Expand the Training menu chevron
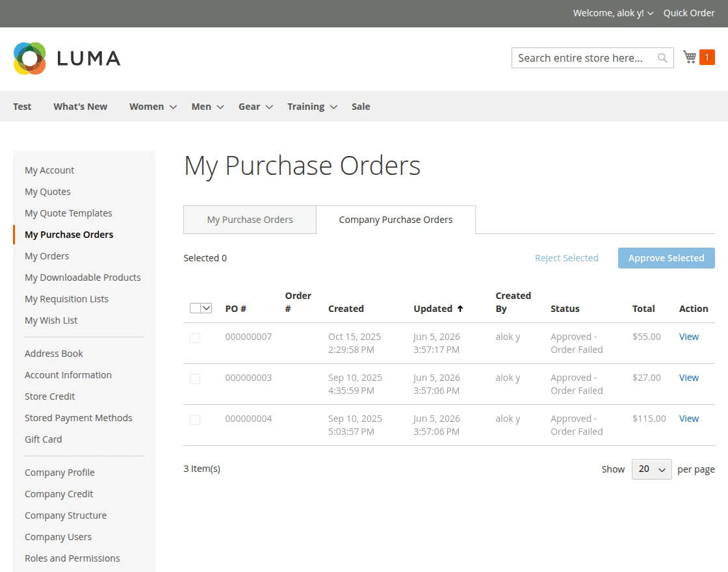728x572 pixels. click(x=333, y=107)
